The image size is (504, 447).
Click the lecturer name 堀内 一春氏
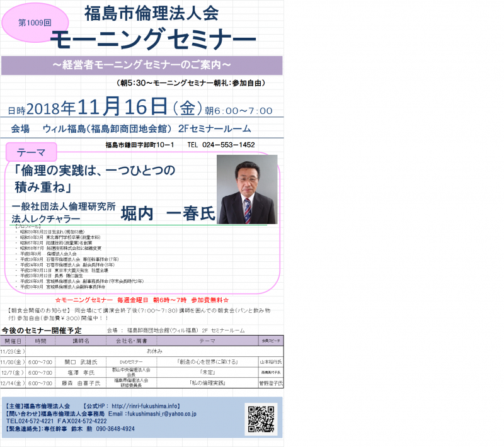pos(168,213)
